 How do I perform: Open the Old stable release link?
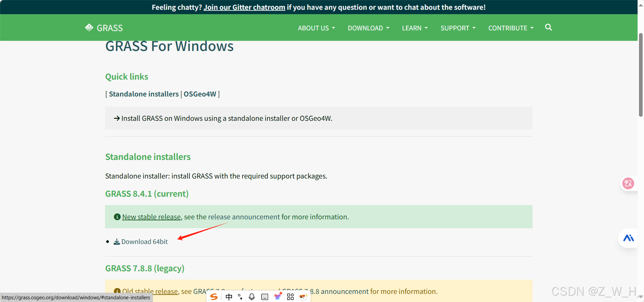pyautogui.click(x=150, y=291)
